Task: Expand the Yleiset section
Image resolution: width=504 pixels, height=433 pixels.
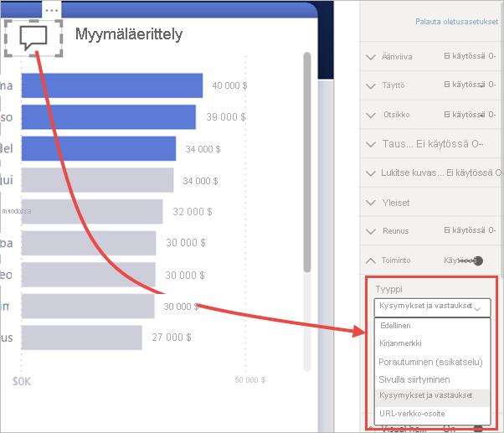Action: tap(371, 203)
